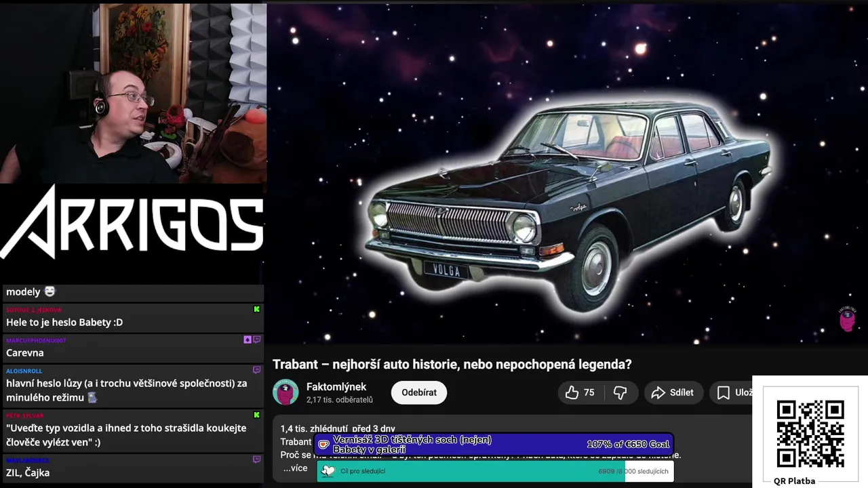Click the 'Cíl pro sledující' progress bar
Image resolution: width=868 pixels, height=488 pixels.
coord(495,471)
